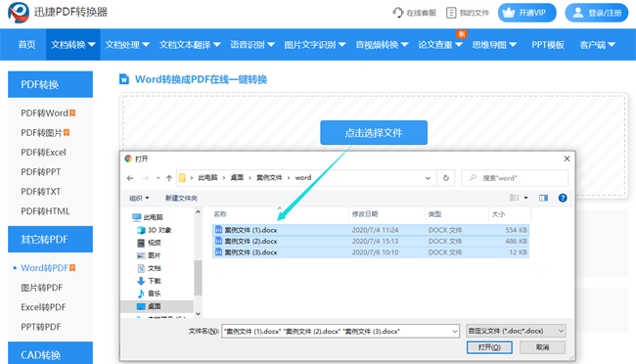This screenshot has height=364, width=636.
Task: Select 桌面 folder in the tree
Action: tap(149, 306)
